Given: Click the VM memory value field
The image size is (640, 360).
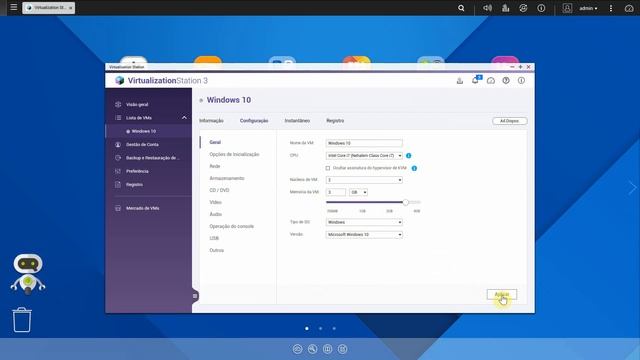Looking at the screenshot, I should 336,192.
